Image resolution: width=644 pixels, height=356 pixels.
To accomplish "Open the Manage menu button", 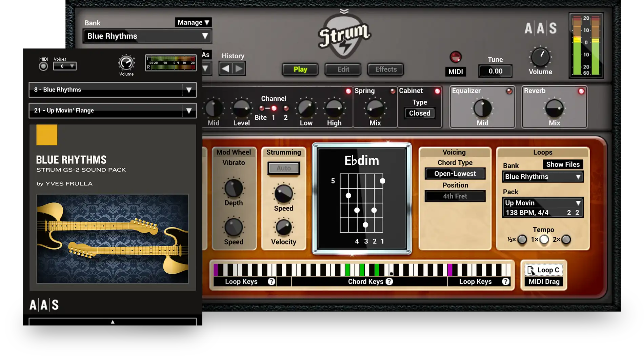I will pyautogui.click(x=193, y=22).
